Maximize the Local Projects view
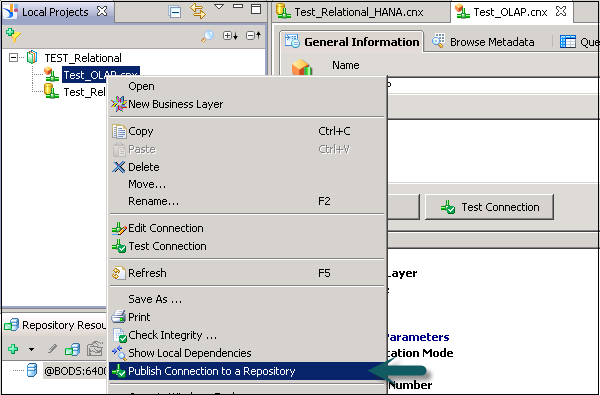 tap(256, 9)
